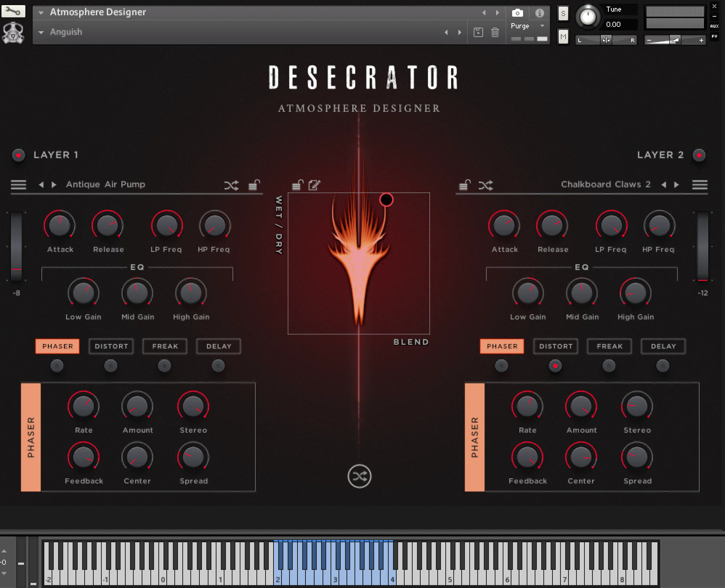This screenshot has height=588, width=725.
Task: Toggle the Layer 1 sound lock icon
Action: pyautogui.click(x=254, y=185)
